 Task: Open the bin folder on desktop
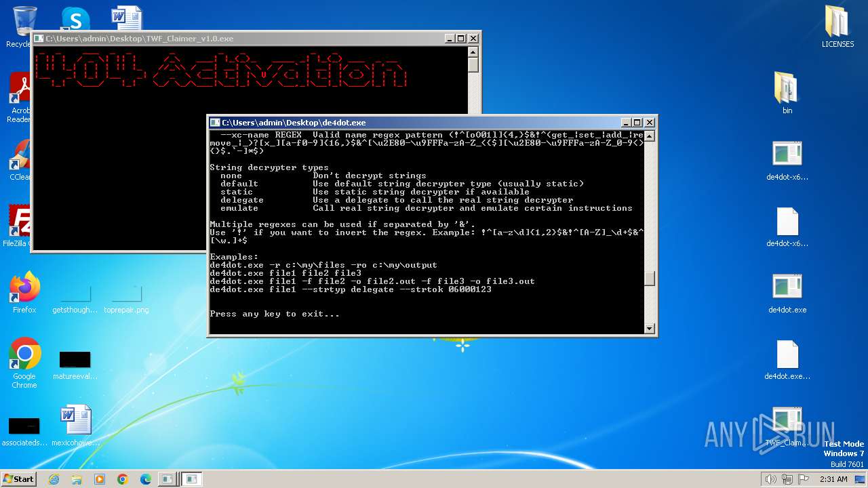coord(787,93)
